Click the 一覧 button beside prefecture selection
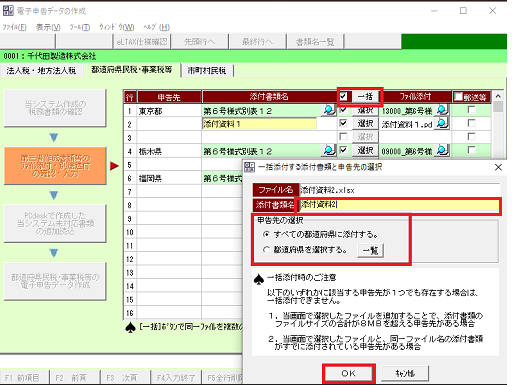Viewport: 512px width, 385px height. coord(370,250)
